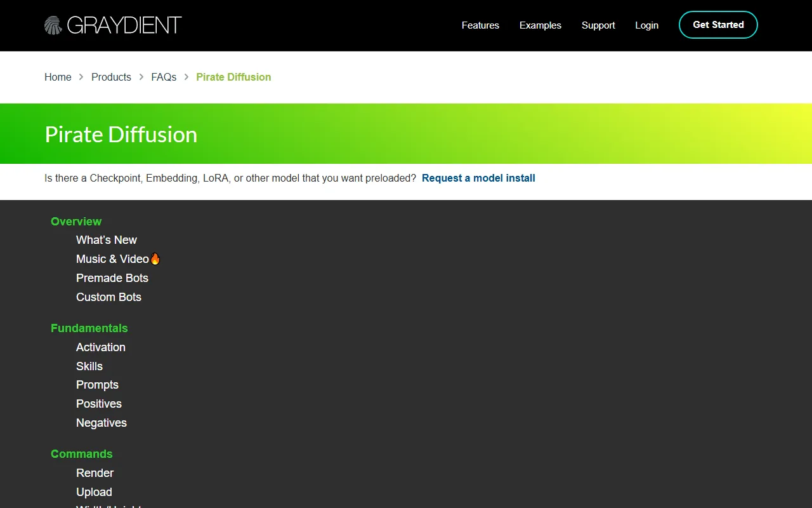This screenshot has height=508, width=812.
Task: Select the Premade Bots entry
Action: [x=112, y=278]
